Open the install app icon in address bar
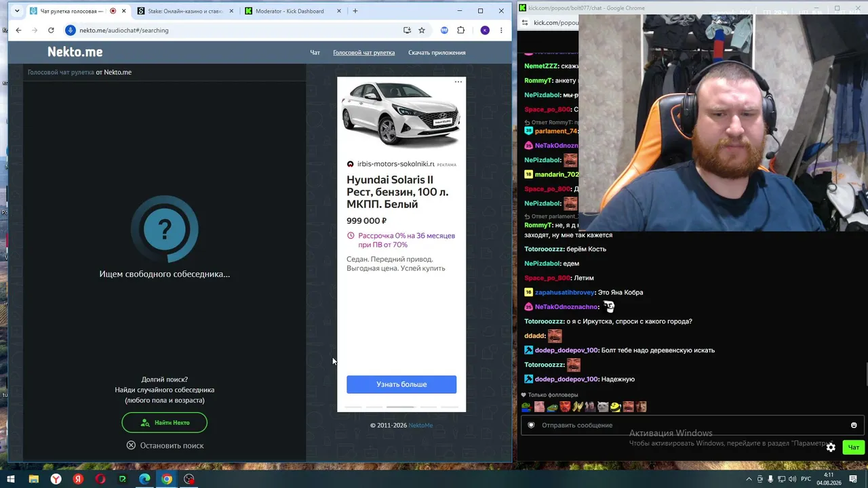 tap(407, 30)
